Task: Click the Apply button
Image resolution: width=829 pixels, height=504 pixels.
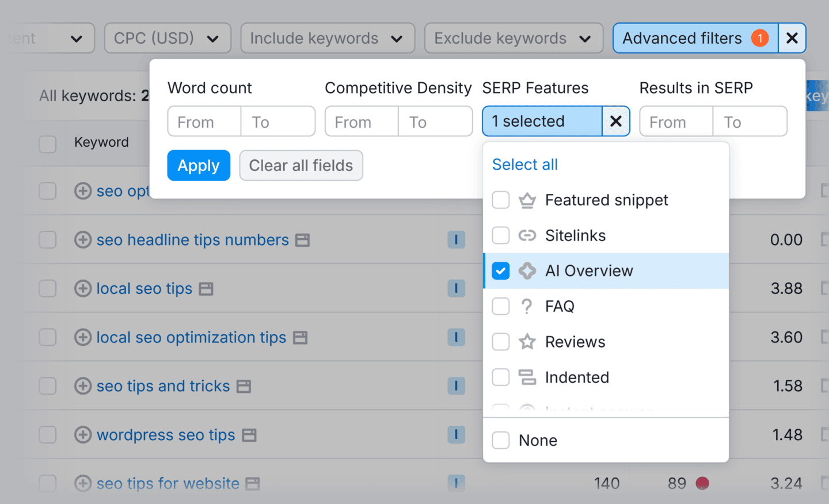Action: (199, 165)
